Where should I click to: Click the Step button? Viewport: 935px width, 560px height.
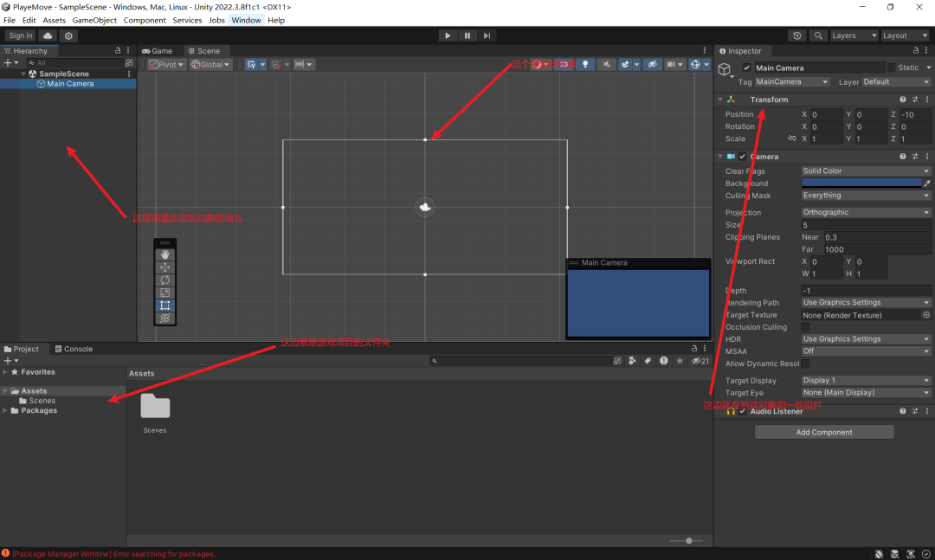487,35
